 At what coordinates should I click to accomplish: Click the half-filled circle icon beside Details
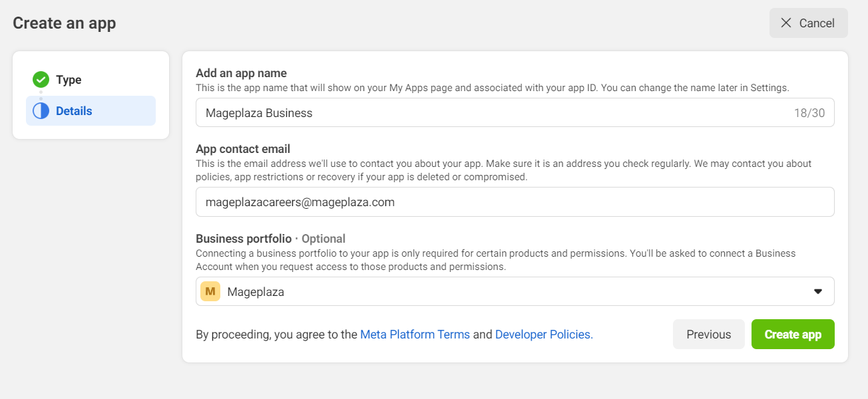(x=41, y=111)
